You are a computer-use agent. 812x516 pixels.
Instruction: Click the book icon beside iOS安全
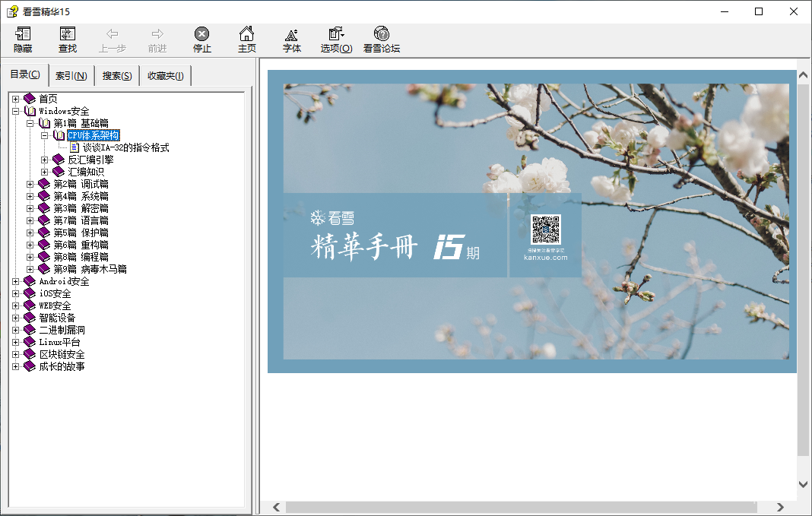tap(30, 293)
